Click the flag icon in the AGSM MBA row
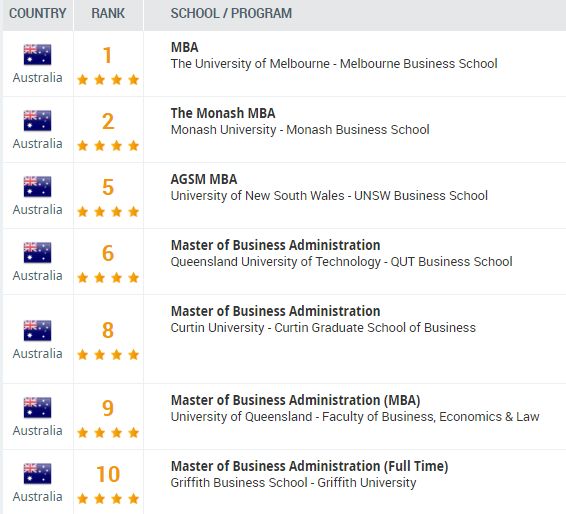566x514 pixels. click(37, 187)
